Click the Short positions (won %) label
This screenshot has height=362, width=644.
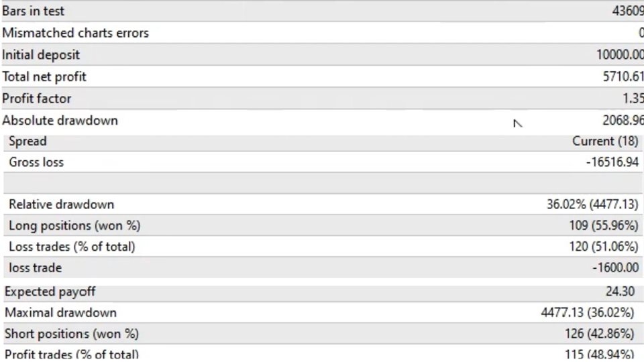click(x=72, y=334)
